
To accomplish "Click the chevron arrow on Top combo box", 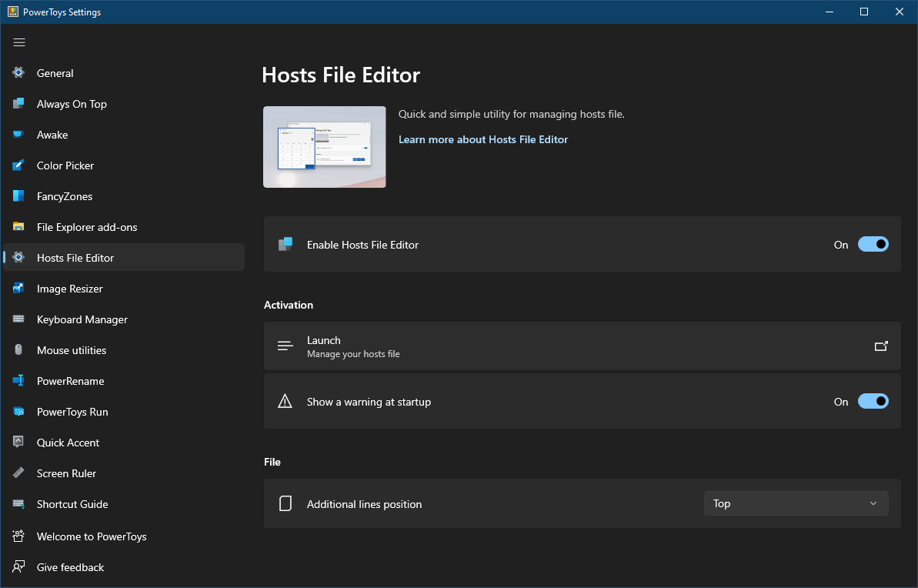I will pos(873,503).
